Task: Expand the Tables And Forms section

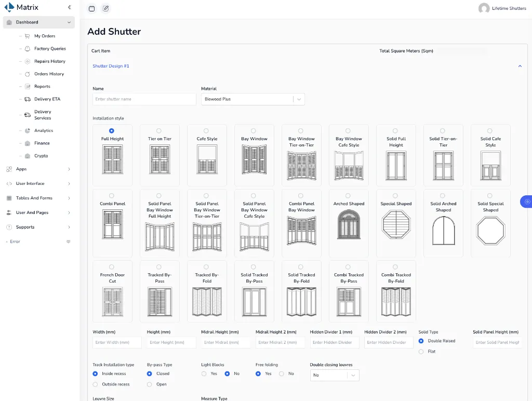Action: pos(69,198)
